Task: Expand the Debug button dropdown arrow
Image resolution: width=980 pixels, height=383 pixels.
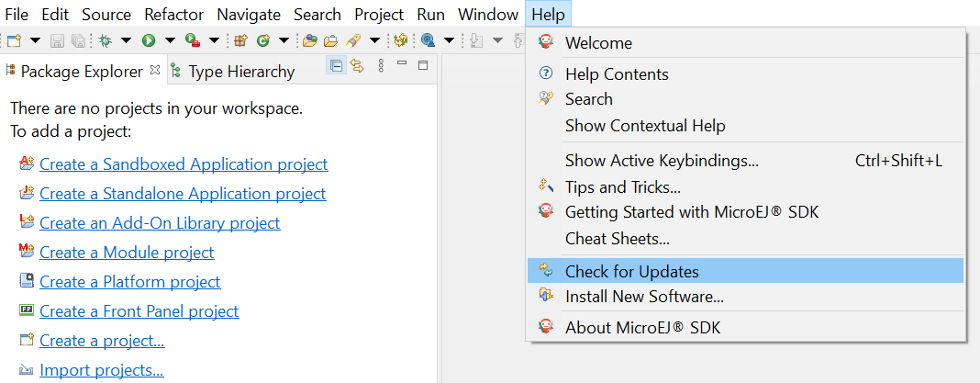Action: pyautogui.click(x=126, y=40)
